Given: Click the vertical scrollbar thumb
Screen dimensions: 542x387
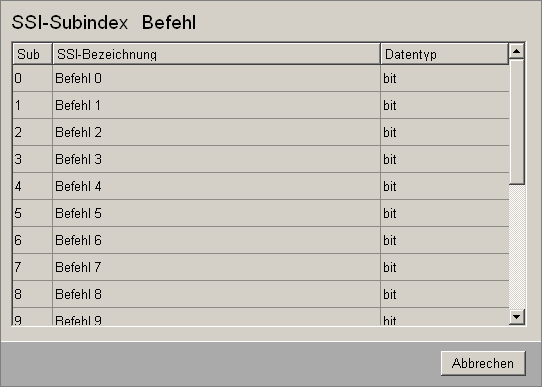Looking at the screenshot, I should 516,122.
